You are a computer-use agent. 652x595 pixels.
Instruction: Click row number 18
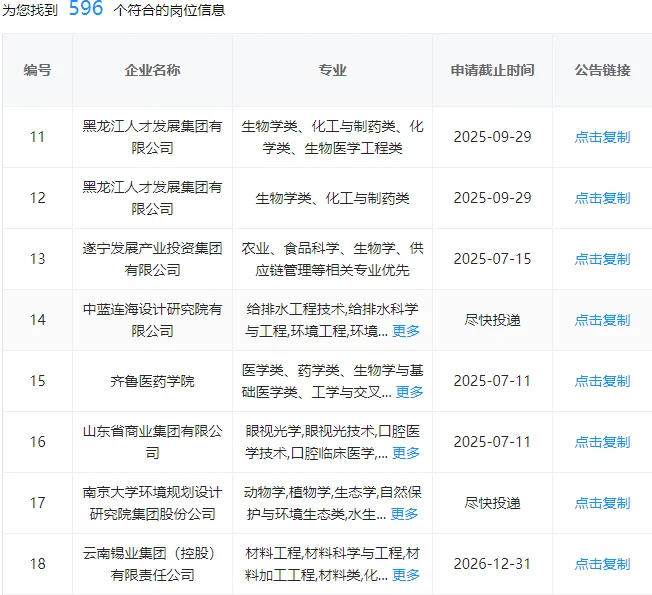37,564
